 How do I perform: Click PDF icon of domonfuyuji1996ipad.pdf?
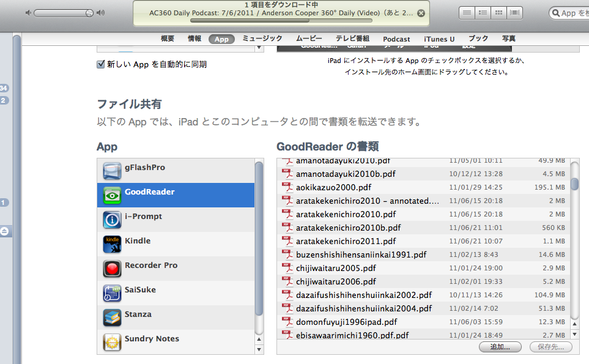point(287,322)
